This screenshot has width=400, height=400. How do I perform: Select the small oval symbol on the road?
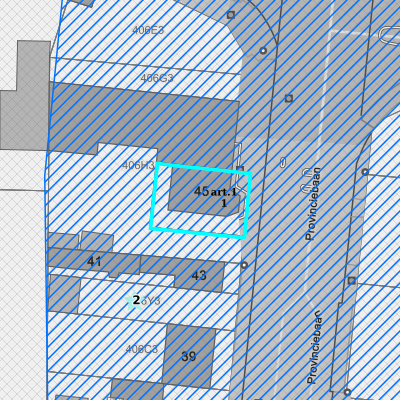[283, 163]
